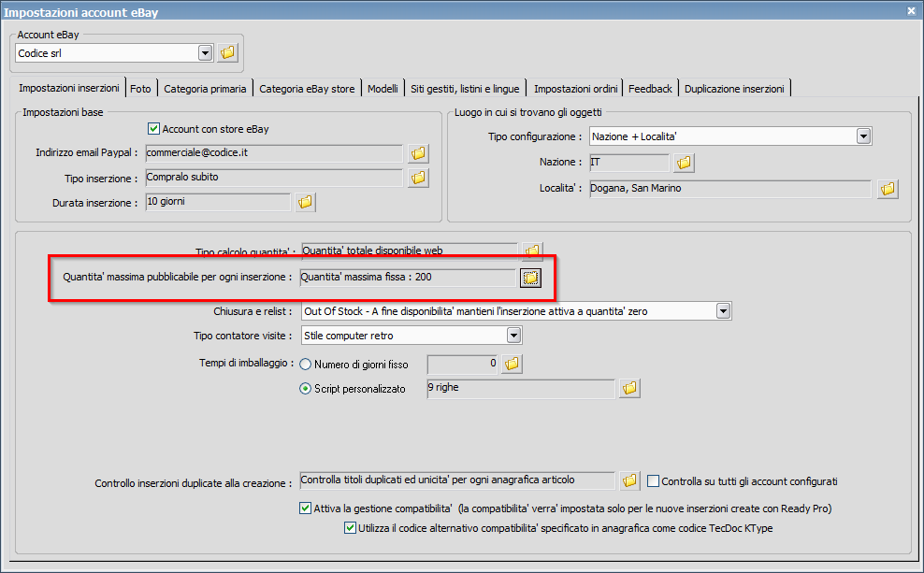Open folder icon beside Indirizzo email Paypal

coord(418,153)
